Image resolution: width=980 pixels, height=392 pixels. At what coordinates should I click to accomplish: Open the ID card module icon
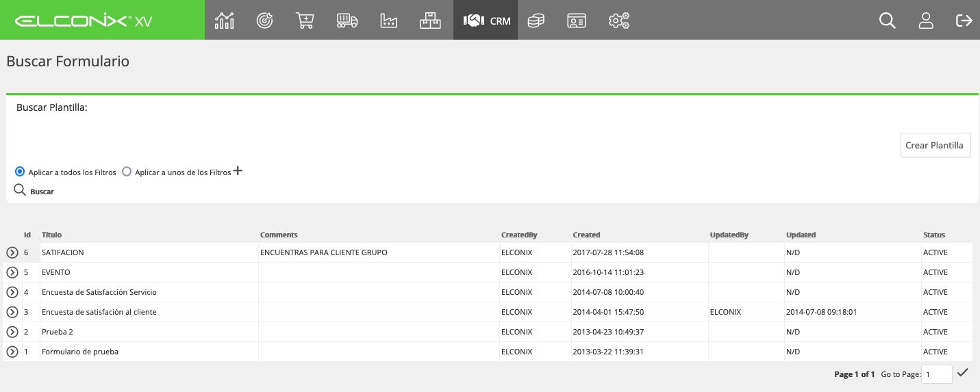(576, 21)
